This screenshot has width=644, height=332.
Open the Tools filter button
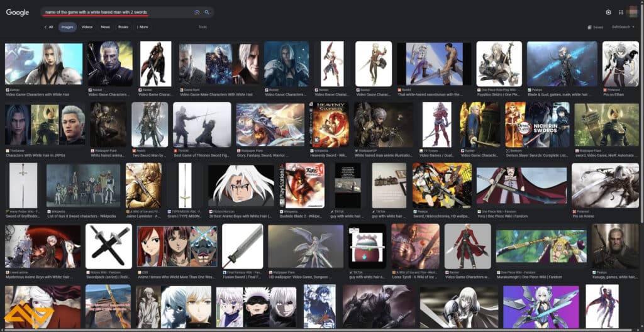click(x=203, y=27)
